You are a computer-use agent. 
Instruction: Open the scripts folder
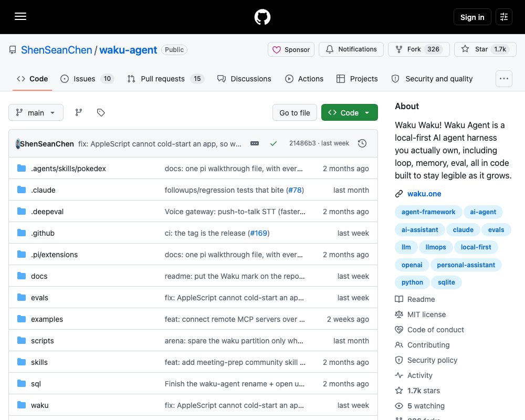(x=42, y=341)
